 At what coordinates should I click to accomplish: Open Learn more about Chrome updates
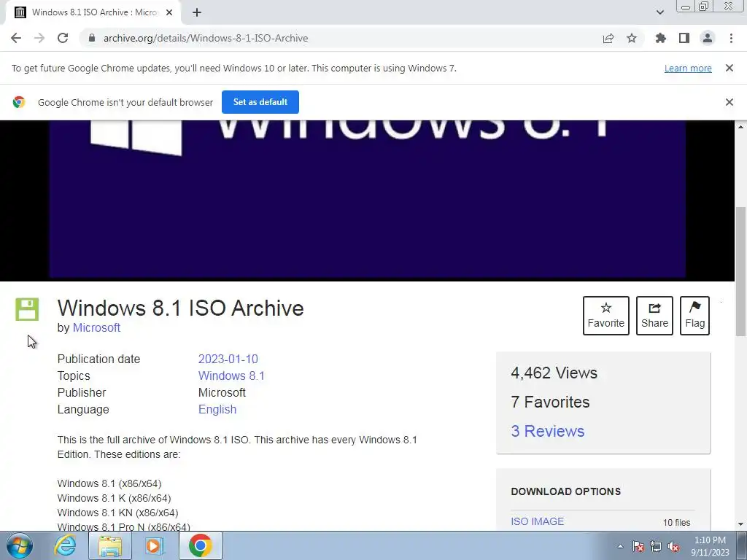pyautogui.click(x=688, y=68)
